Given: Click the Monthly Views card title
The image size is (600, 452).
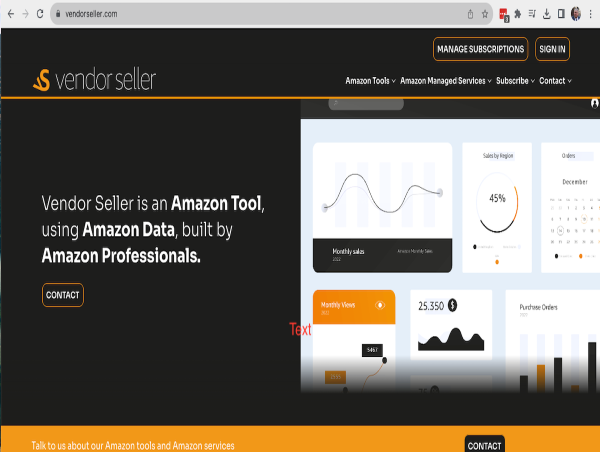Looking at the screenshot, I should [x=338, y=305].
